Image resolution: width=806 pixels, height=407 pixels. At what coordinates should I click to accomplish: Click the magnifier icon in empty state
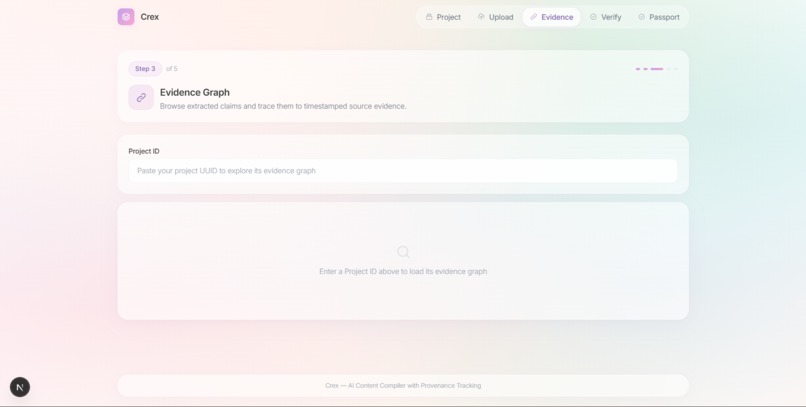point(403,251)
